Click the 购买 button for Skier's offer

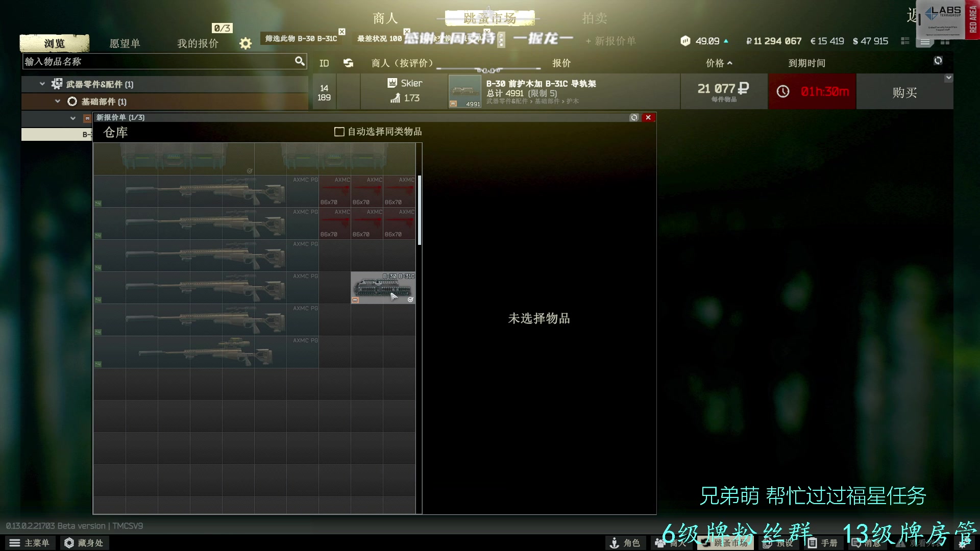[x=905, y=91]
